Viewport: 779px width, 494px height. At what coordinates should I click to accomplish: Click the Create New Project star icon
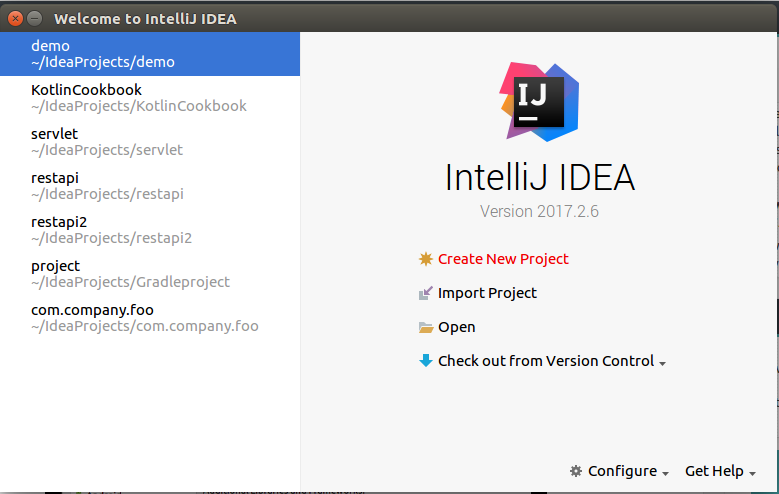pos(426,259)
